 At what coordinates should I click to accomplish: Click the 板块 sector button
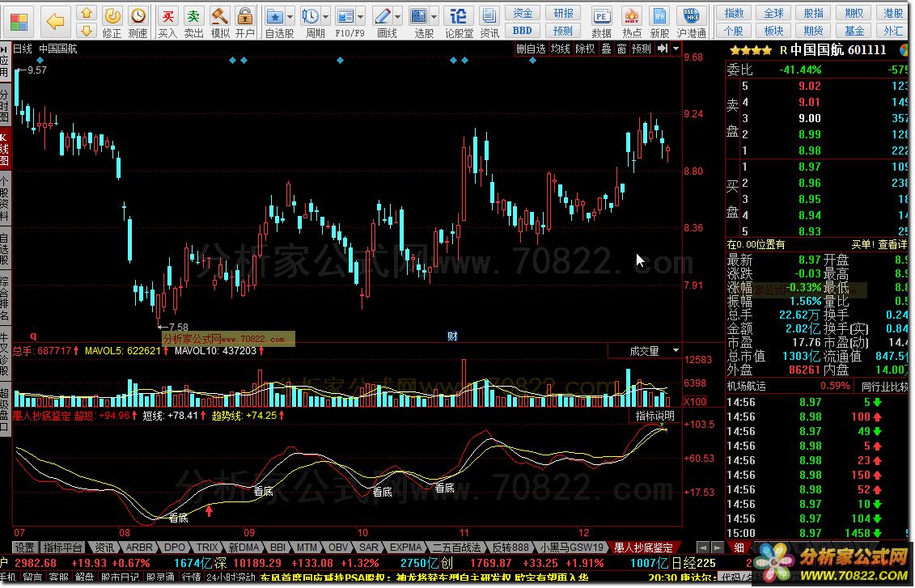click(773, 31)
